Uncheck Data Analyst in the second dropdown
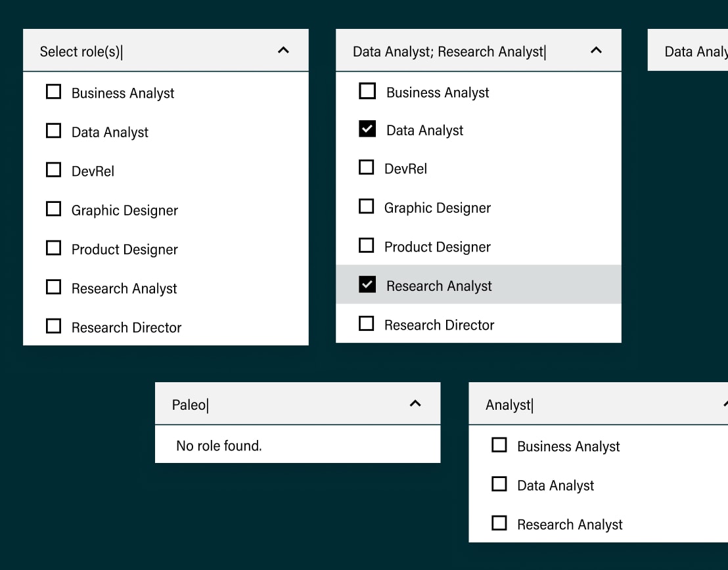The width and height of the screenshot is (728, 570). [x=367, y=129]
